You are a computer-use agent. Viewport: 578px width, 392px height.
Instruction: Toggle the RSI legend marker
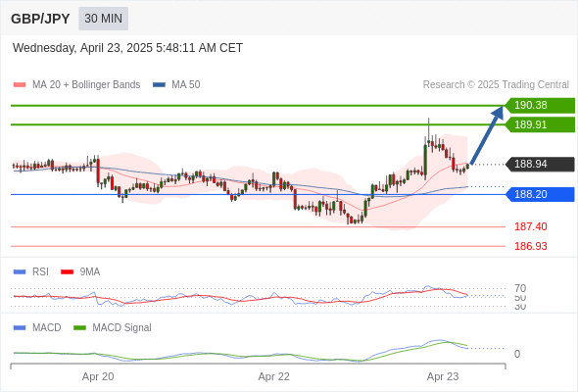[20, 272]
